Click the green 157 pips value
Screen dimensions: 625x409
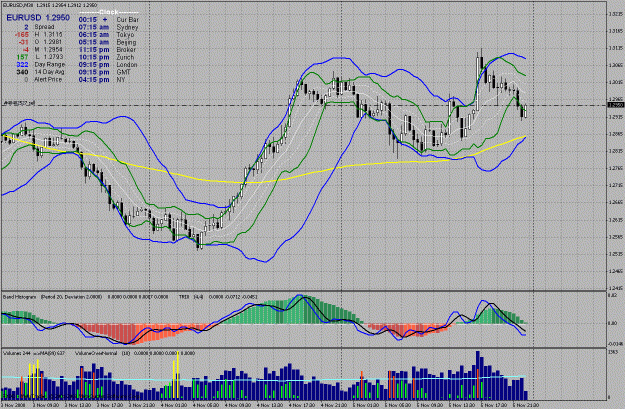click(23, 57)
